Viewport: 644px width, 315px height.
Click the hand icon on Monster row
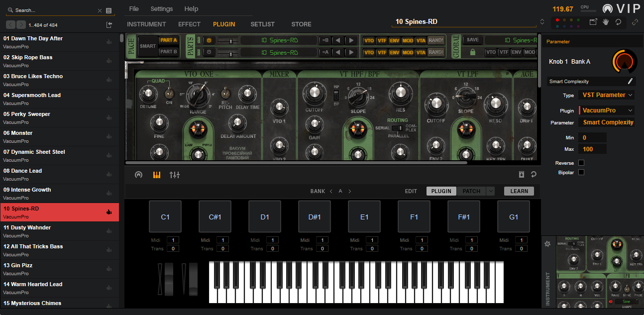[109, 137]
